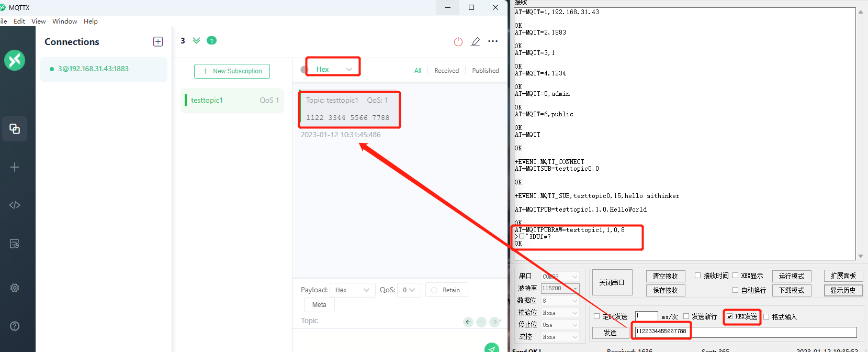Open the 数据位 8 dropdown

[560, 301]
